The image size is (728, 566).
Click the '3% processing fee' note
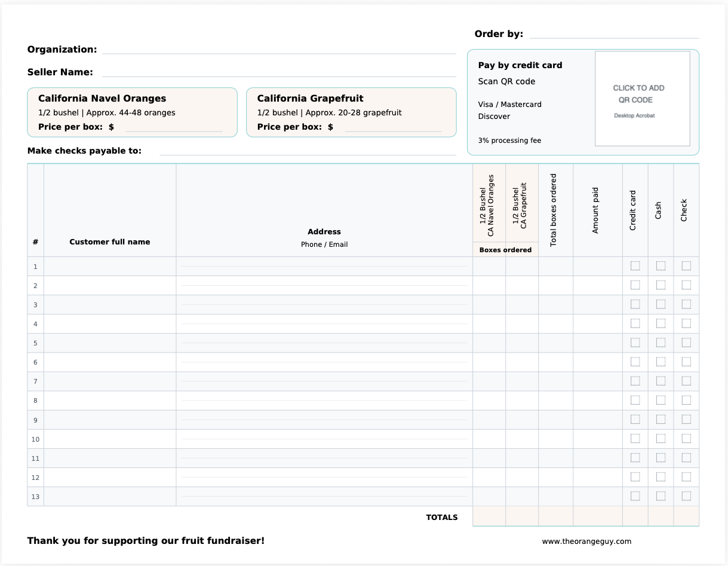coord(509,140)
